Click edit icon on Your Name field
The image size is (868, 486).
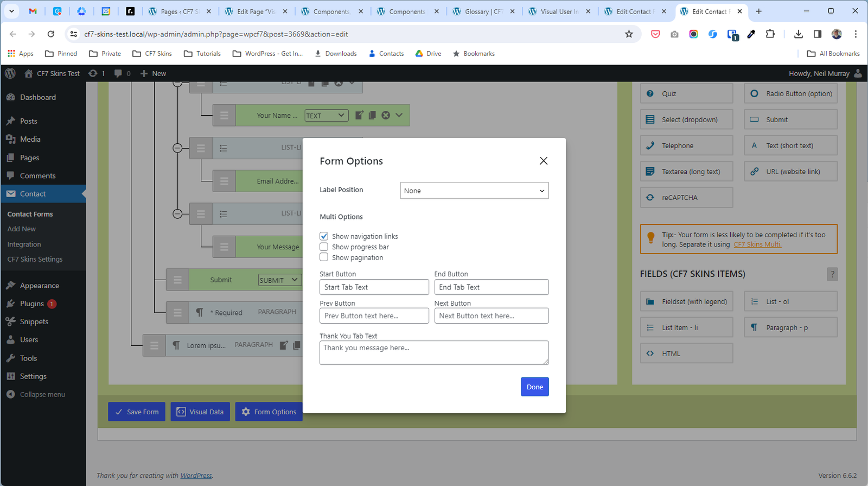coord(359,115)
